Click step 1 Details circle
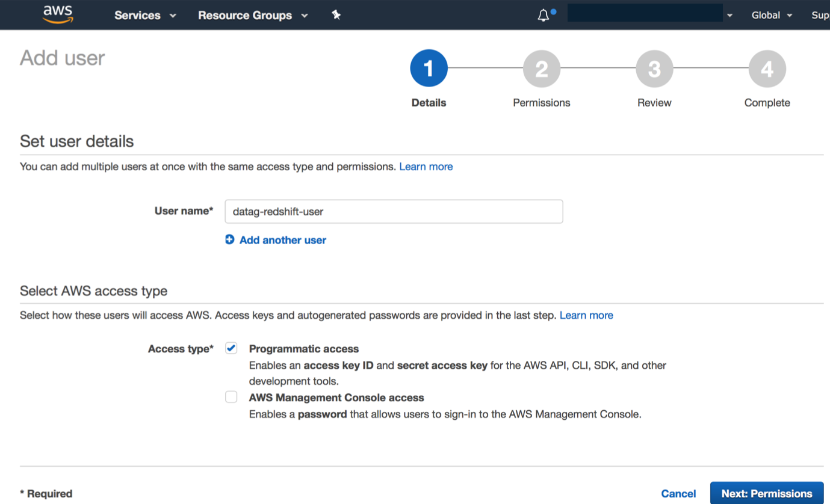 pyautogui.click(x=429, y=69)
